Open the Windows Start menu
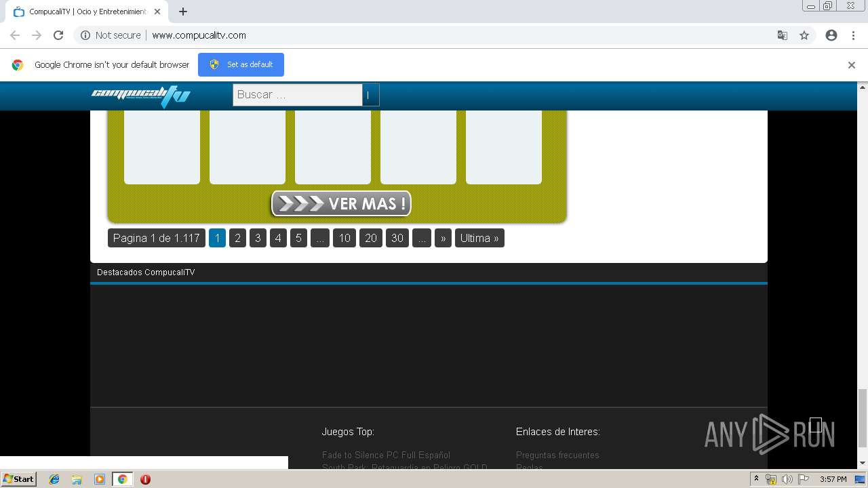The width and height of the screenshot is (868, 488). pos(19,479)
